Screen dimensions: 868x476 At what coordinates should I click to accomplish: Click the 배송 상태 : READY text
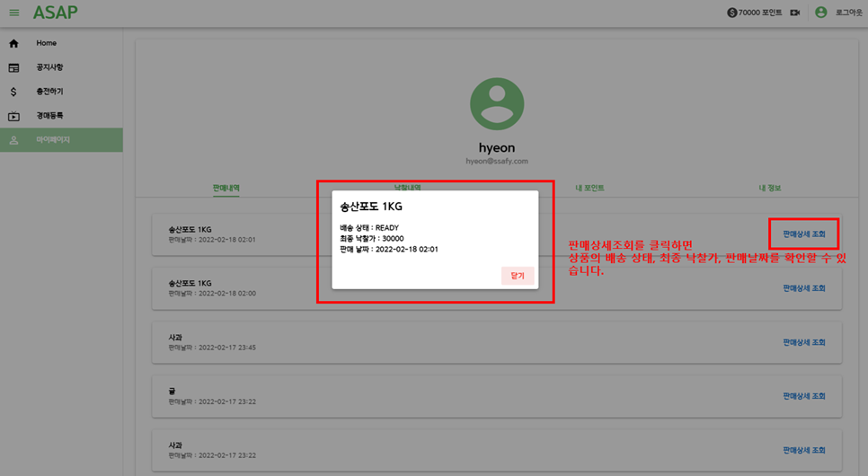[x=369, y=227]
